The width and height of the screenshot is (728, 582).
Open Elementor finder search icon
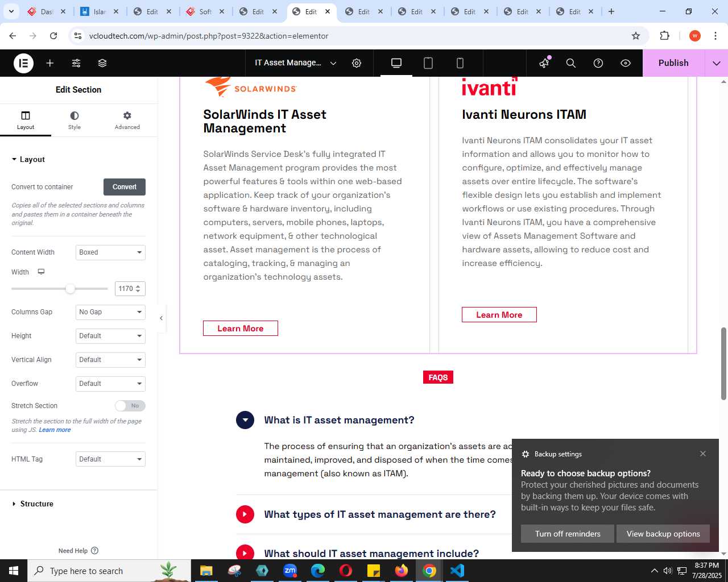pos(571,63)
